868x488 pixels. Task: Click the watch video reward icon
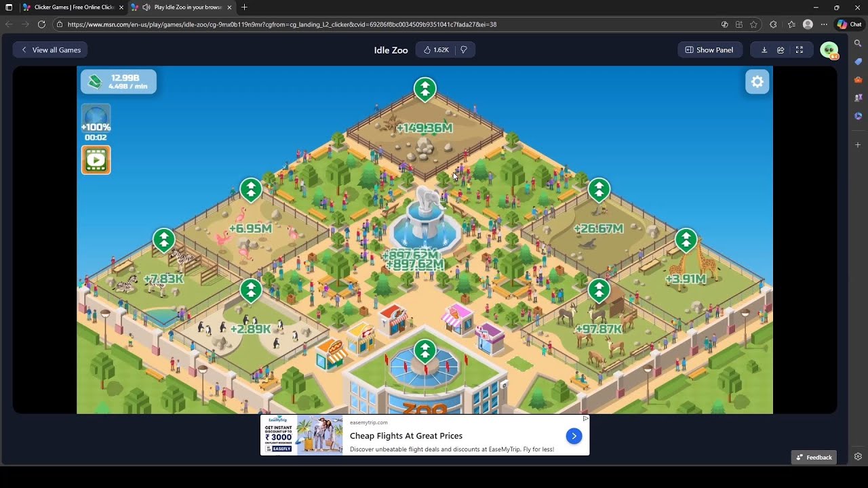[96, 160]
